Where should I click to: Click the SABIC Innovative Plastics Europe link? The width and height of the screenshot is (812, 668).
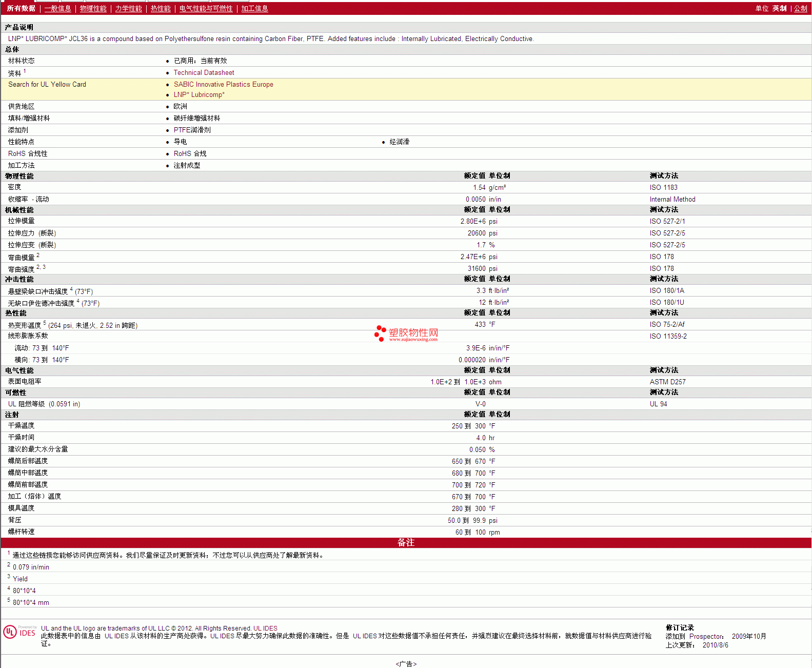[223, 85]
